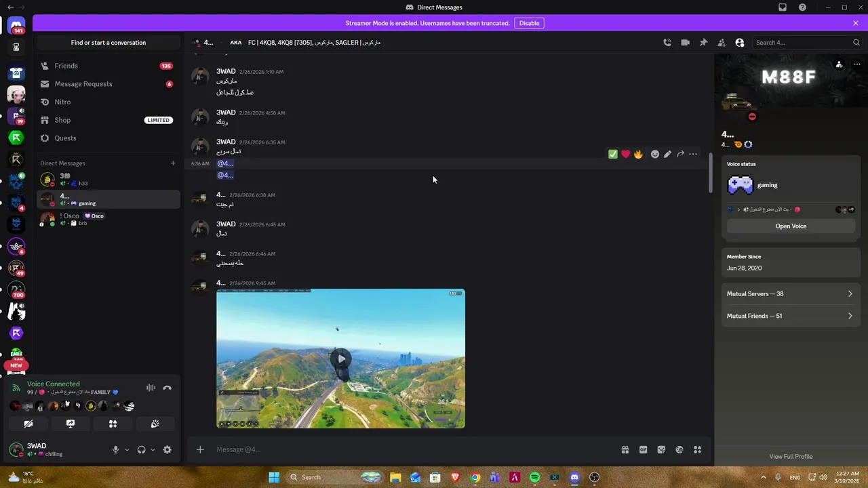This screenshot has height=488, width=868.
Task: Click the chat scrollbar thumb
Action: [x=710, y=173]
